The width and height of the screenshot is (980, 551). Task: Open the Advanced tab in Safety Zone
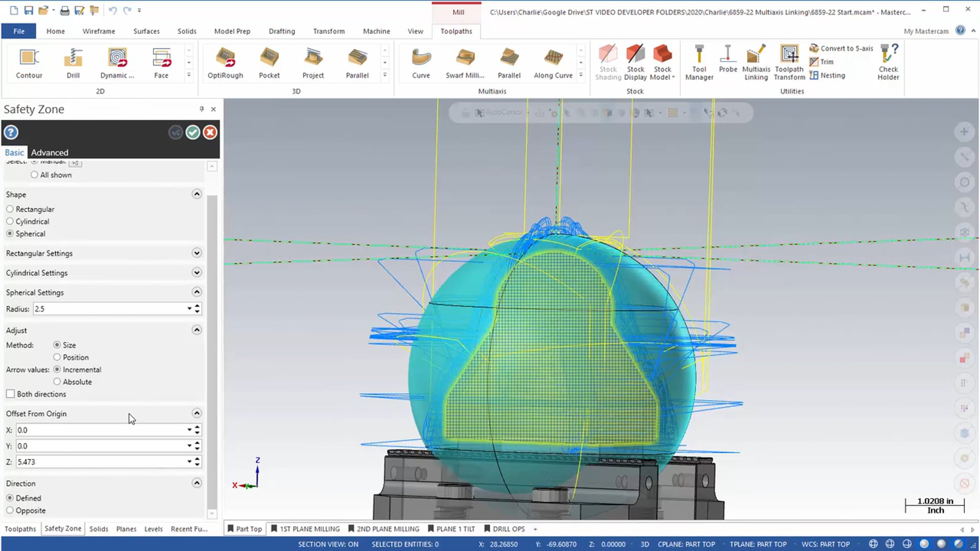[49, 152]
